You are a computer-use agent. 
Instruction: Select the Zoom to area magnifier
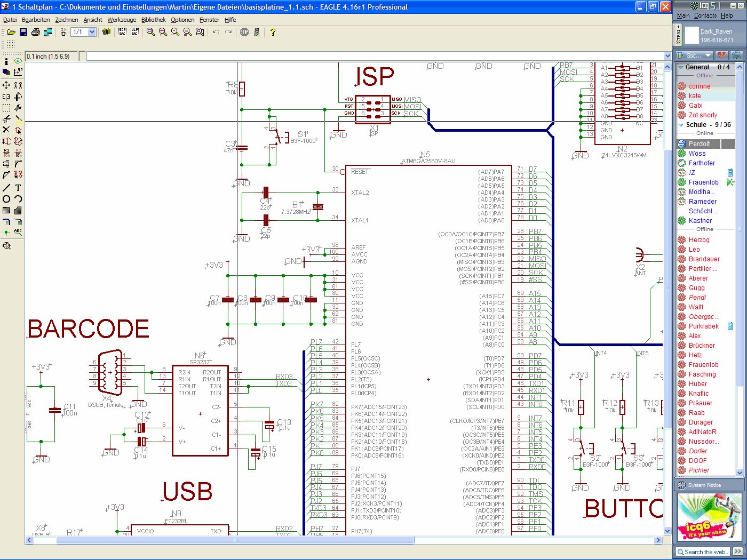200,32
